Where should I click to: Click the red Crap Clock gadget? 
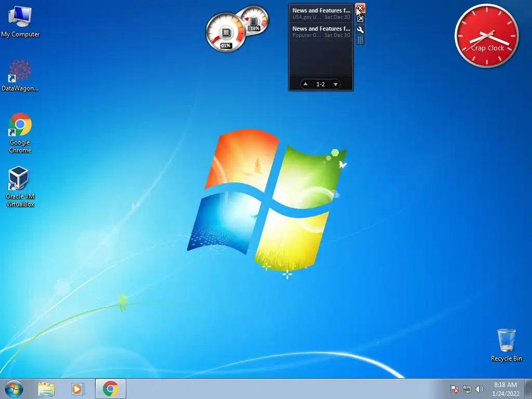tap(486, 36)
